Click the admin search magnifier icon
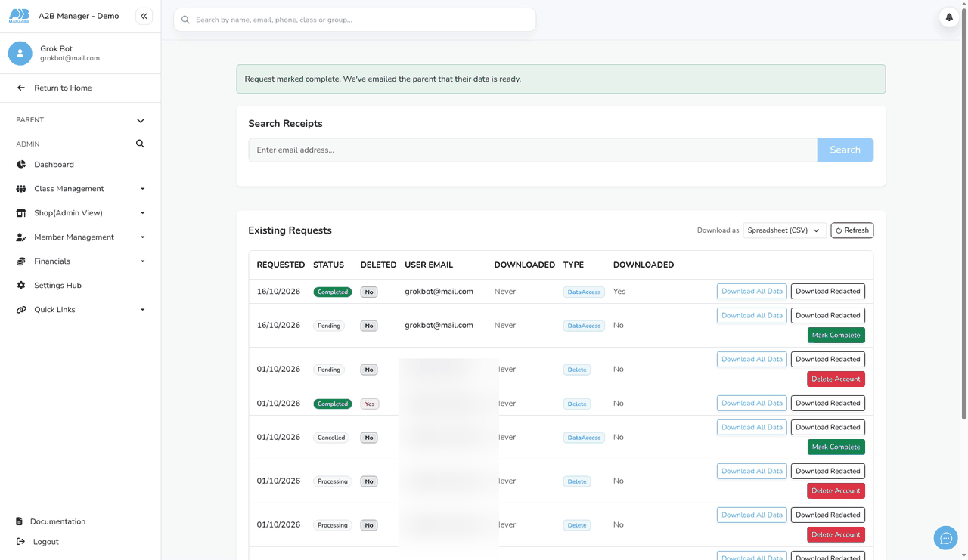 pos(140,144)
